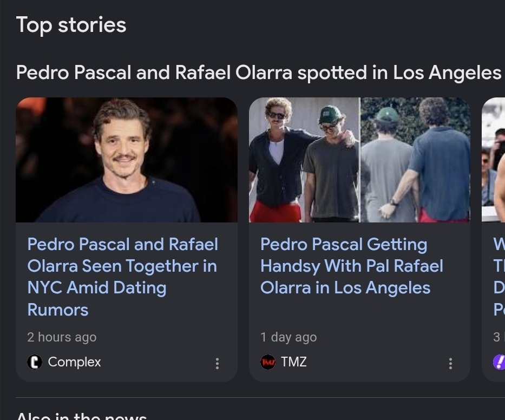The image size is (505, 420).
Task: Click the 'Complex' source name text
Action: point(74,362)
